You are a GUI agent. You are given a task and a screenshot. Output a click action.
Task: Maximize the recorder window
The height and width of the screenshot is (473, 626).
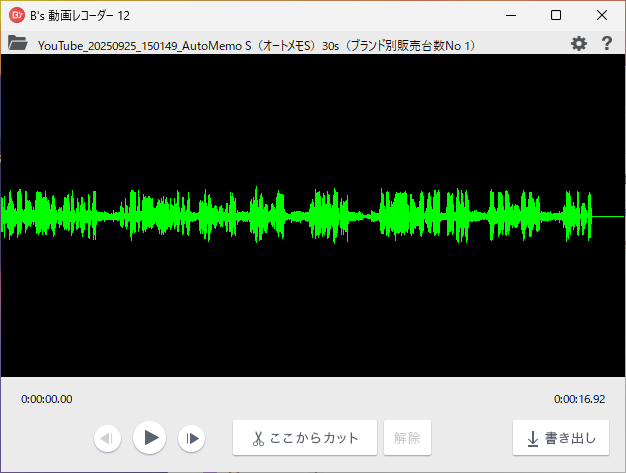tap(556, 15)
